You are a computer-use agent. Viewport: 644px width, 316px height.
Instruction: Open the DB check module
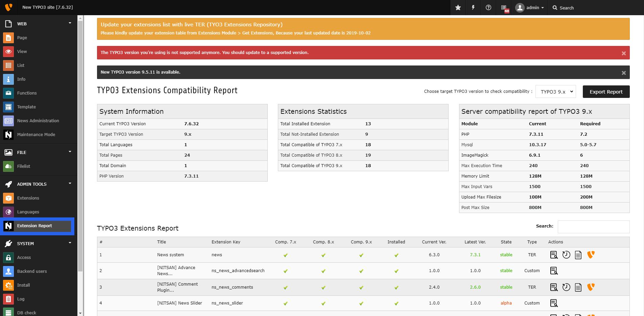[27, 313]
